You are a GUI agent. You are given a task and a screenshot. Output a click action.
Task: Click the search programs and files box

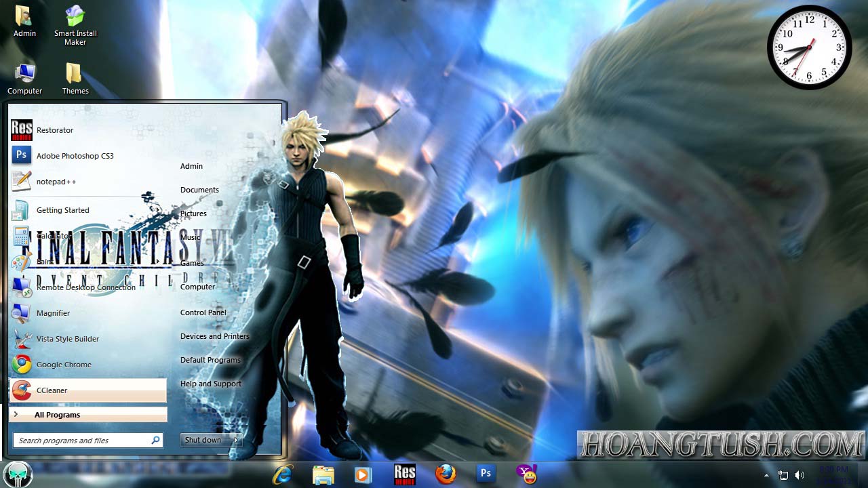[81, 440]
